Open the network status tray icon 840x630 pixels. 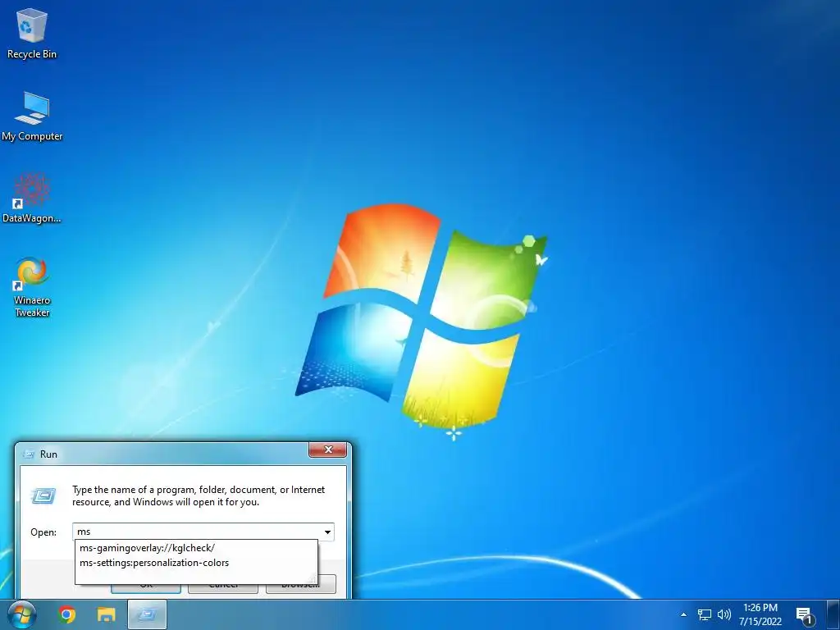[x=704, y=614]
